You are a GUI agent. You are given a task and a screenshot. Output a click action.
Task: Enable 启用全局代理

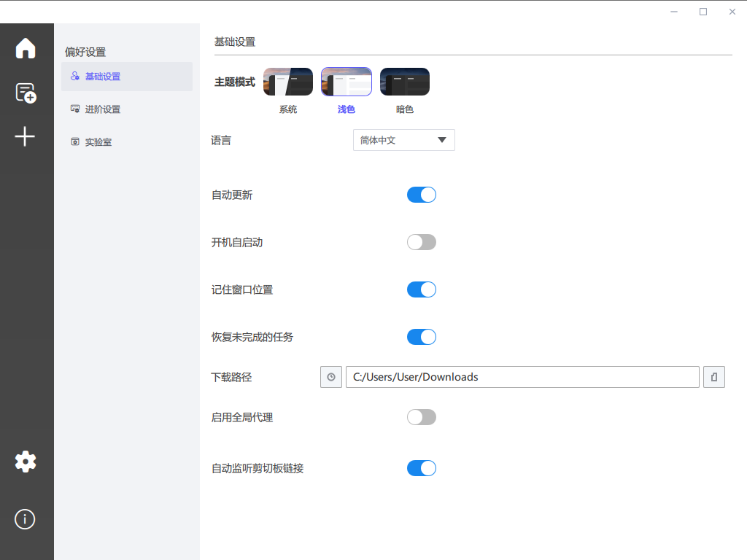pos(421,417)
